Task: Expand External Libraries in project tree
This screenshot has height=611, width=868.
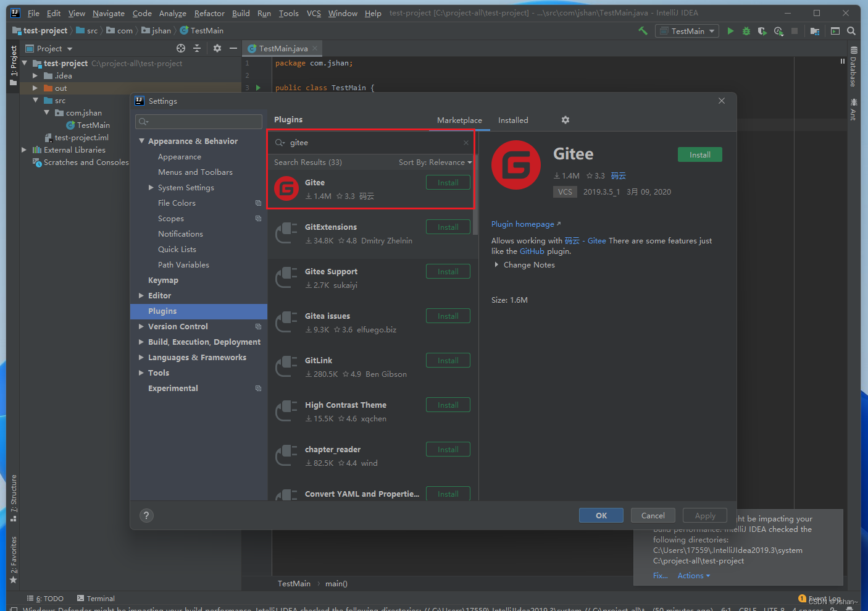Action: pyautogui.click(x=24, y=150)
